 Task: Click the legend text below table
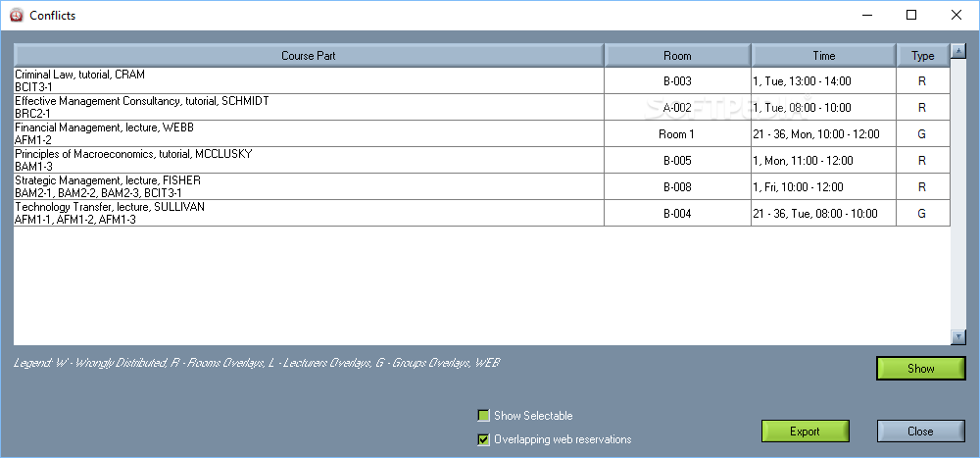click(x=257, y=363)
